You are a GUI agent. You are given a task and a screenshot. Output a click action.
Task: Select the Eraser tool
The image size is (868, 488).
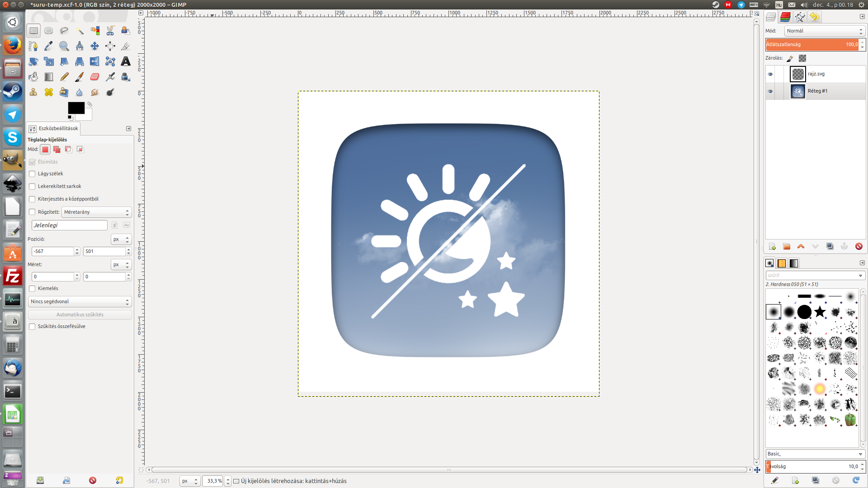(x=95, y=77)
